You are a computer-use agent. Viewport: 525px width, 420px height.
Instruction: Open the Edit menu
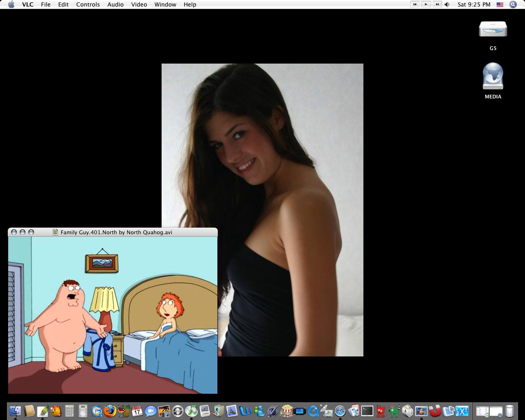(64, 5)
